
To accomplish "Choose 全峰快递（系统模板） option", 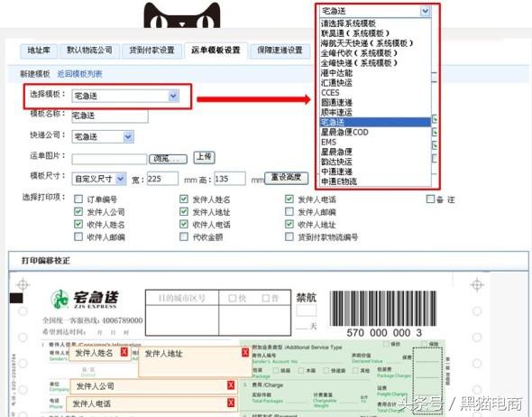I will click(376, 63).
